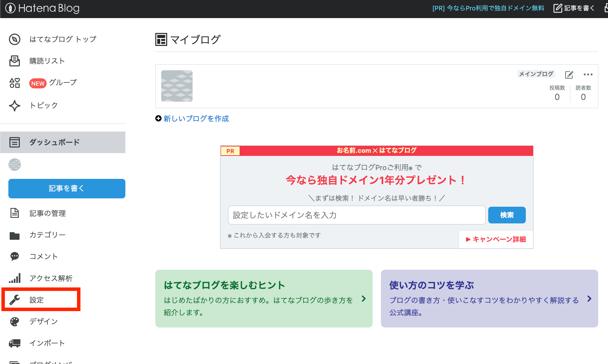
Task: Open 設定
Action: pyautogui.click(x=37, y=300)
